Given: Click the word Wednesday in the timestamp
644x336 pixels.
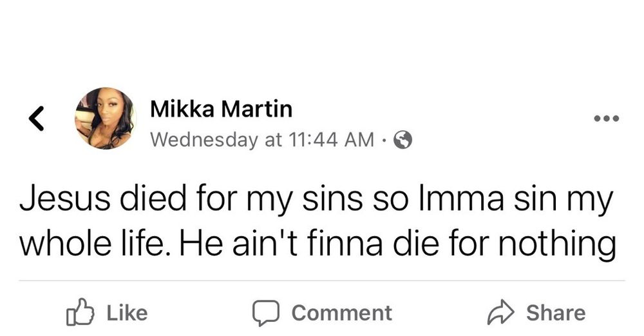Looking at the screenshot, I should [204, 140].
